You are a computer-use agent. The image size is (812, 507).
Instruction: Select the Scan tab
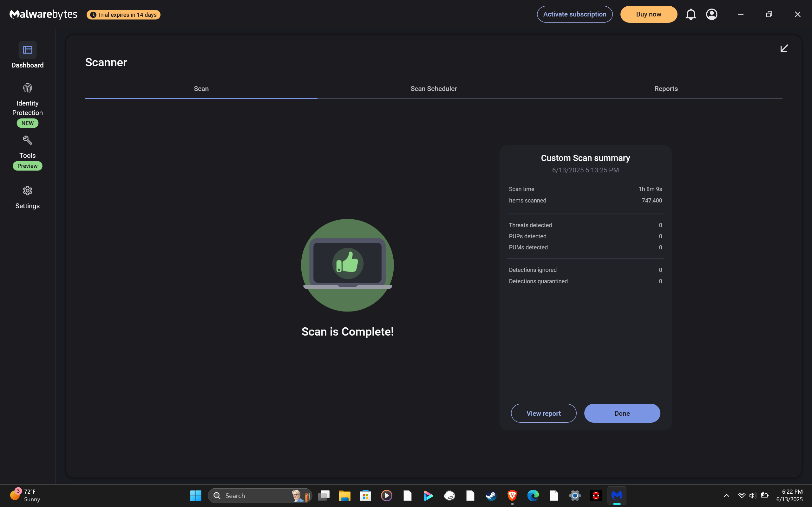(201, 89)
